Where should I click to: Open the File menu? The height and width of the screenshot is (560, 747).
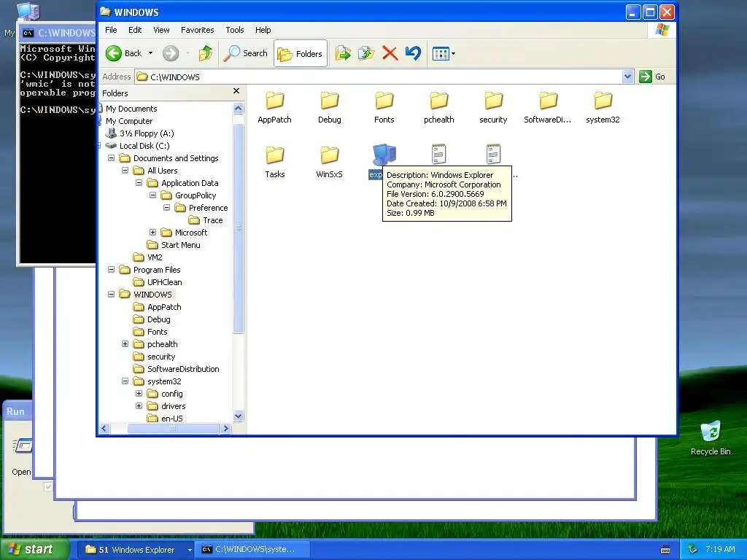(111, 30)
